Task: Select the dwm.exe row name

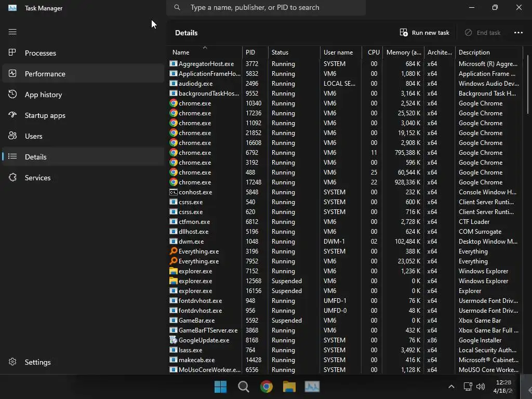Action: click(x=191, y=241)
